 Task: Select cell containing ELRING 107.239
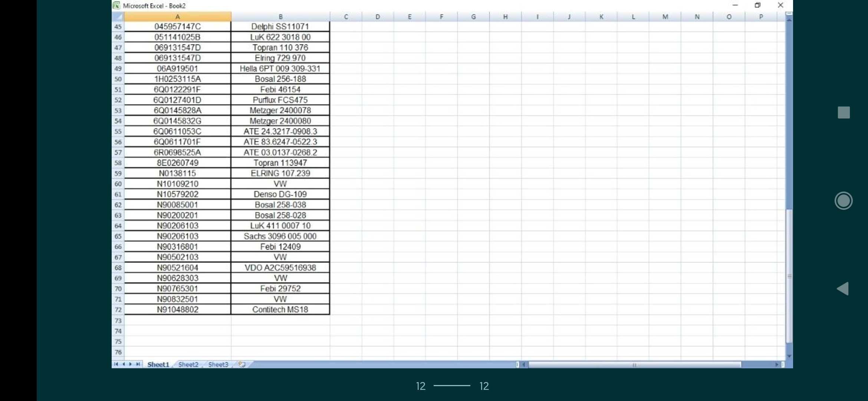(x=280, y=173)
